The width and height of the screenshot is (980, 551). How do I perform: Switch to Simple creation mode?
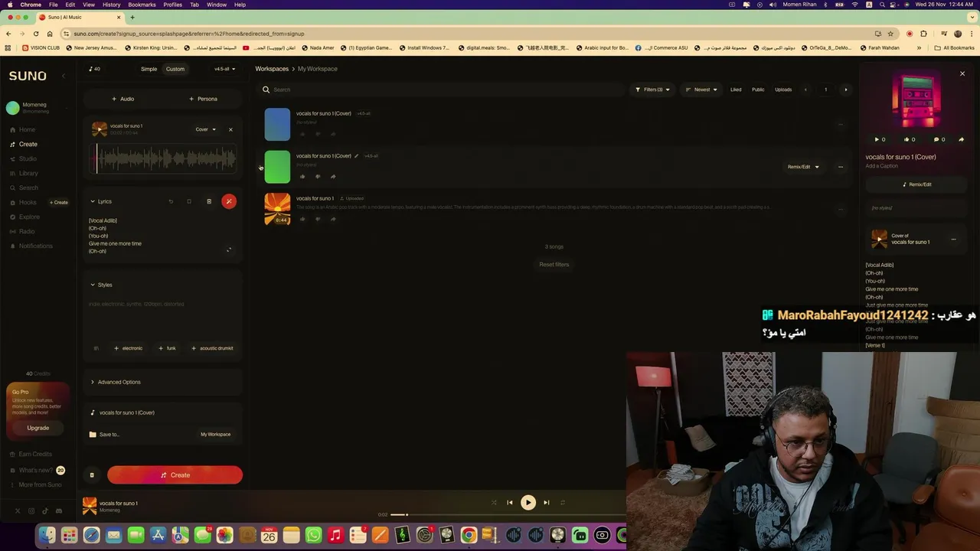click(x=149, y=69)
